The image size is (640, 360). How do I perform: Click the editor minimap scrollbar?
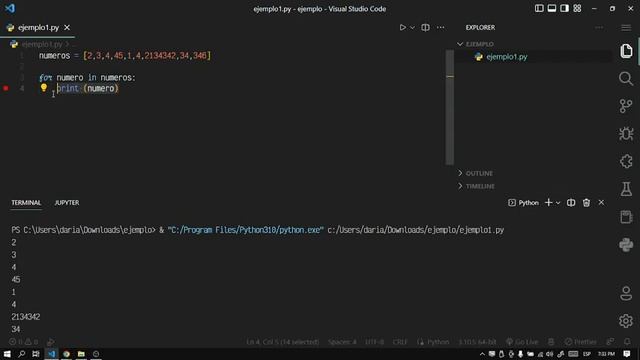coord(450,107)
